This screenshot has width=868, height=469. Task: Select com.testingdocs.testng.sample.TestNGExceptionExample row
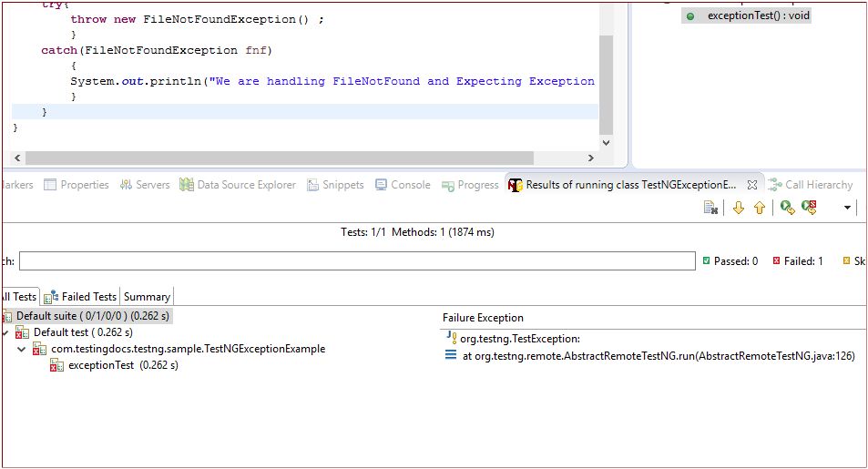[x=189, y=349]
